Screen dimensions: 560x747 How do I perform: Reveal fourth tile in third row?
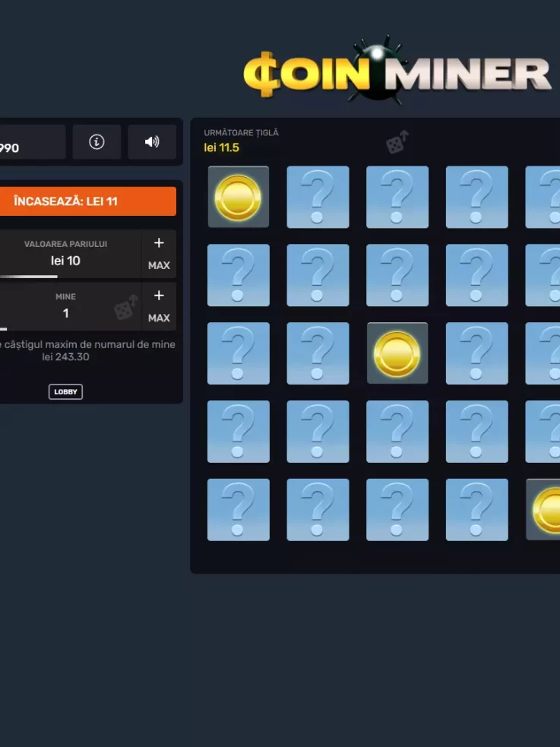[x=476, y=353]
